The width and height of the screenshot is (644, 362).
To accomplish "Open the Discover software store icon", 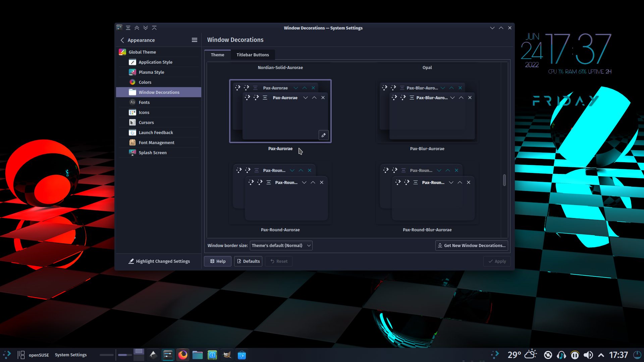I will tap(242, 355).
